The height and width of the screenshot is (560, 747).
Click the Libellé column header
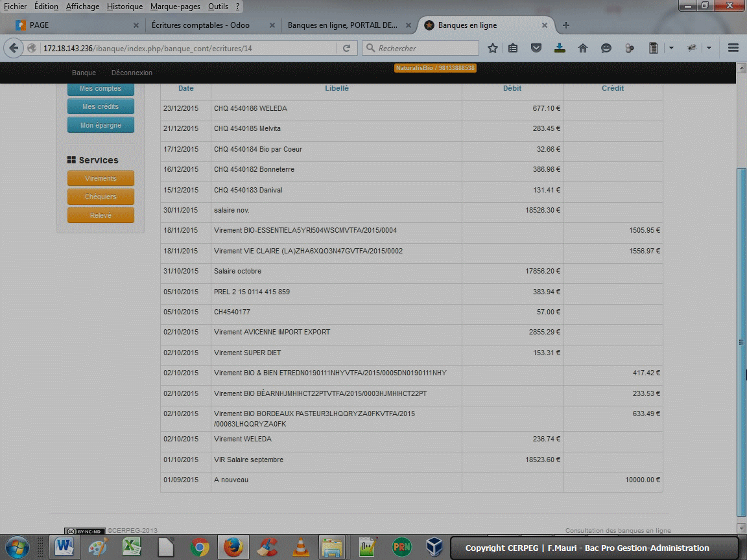pyautogui.click(x=337, y=88)
